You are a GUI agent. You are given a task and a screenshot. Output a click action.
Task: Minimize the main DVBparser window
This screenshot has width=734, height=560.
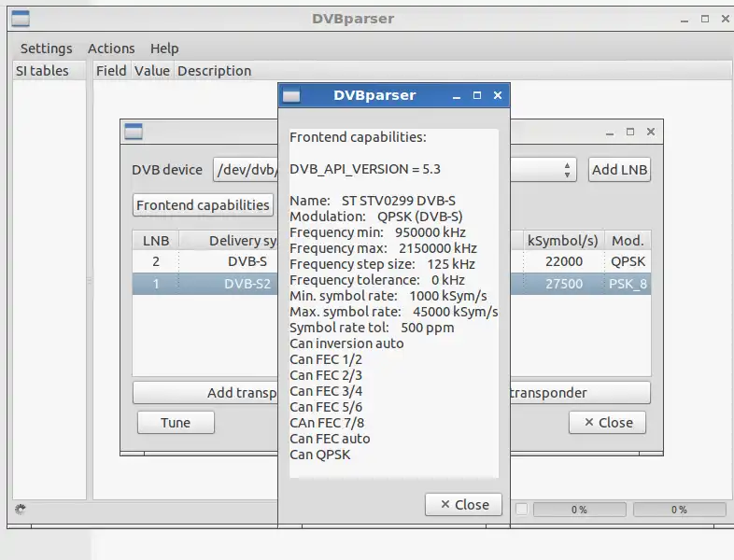[685, 20]
